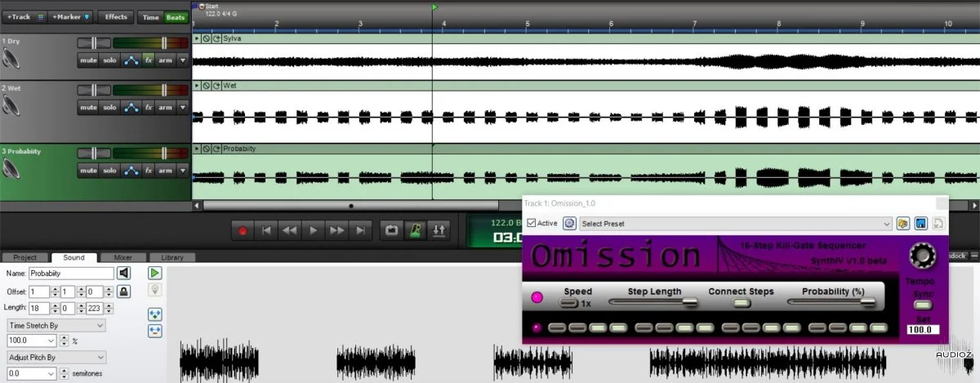
Task: Click the speaker image of 1 Dry track
Action: click(x=11, y=59)
